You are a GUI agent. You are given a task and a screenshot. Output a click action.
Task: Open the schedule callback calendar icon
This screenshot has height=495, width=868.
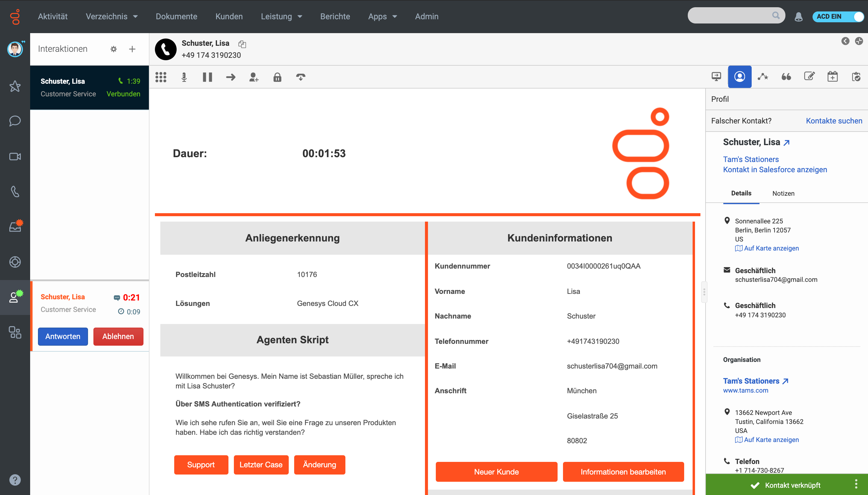click(x=832, y=77)
